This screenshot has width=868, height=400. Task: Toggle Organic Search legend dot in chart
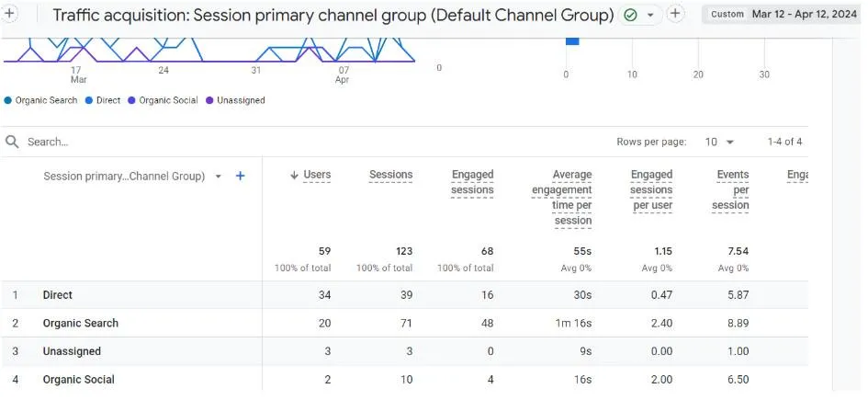coord(8,100)
